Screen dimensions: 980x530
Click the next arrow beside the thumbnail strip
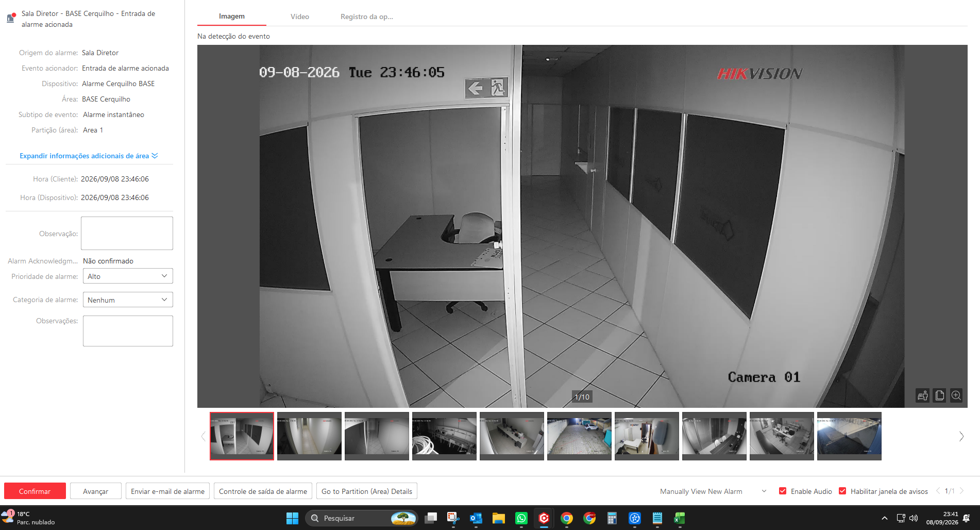pos(961,436)
